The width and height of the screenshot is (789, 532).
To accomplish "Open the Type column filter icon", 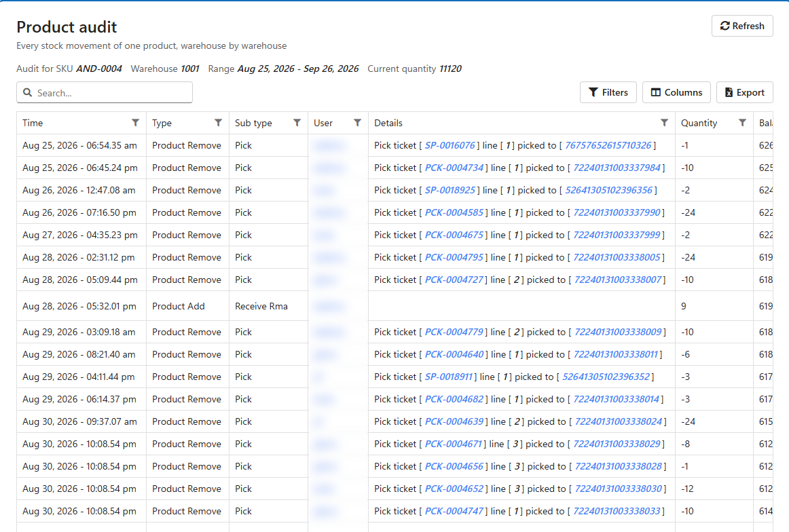I will (x=219, y=123).
